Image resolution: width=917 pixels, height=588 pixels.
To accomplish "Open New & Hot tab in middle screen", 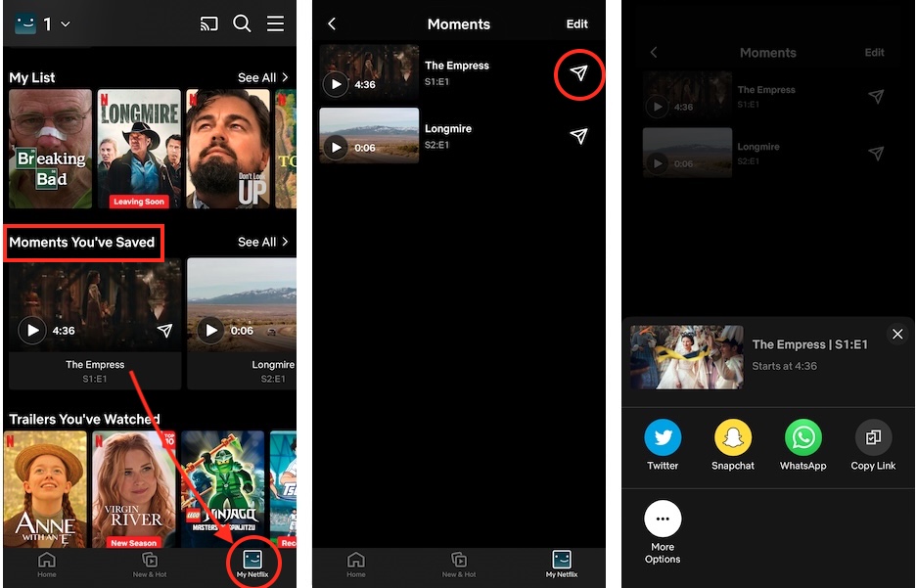I will [x=459, y=565].
